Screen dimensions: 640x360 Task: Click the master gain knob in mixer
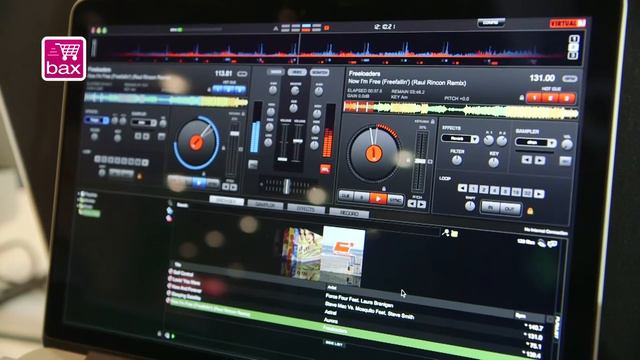coord(296,91)
